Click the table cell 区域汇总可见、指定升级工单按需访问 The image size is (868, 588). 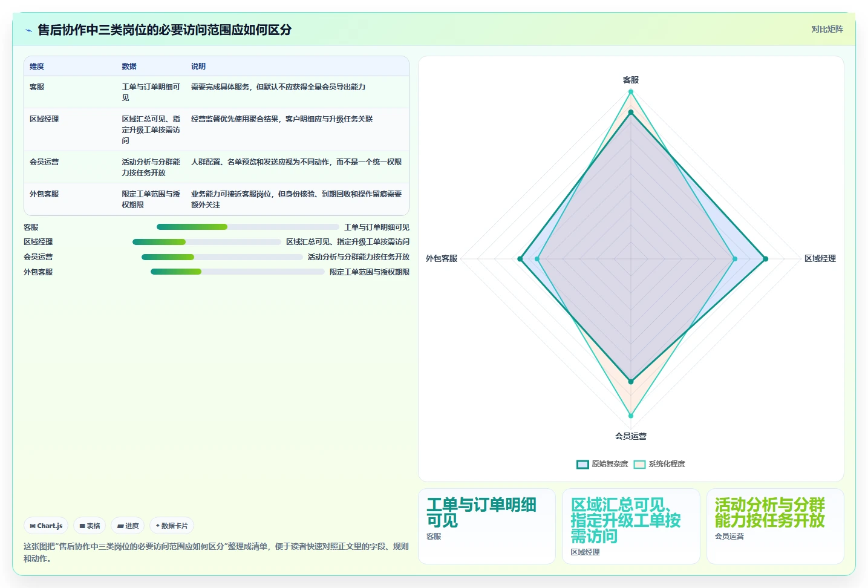click(151, 130)
